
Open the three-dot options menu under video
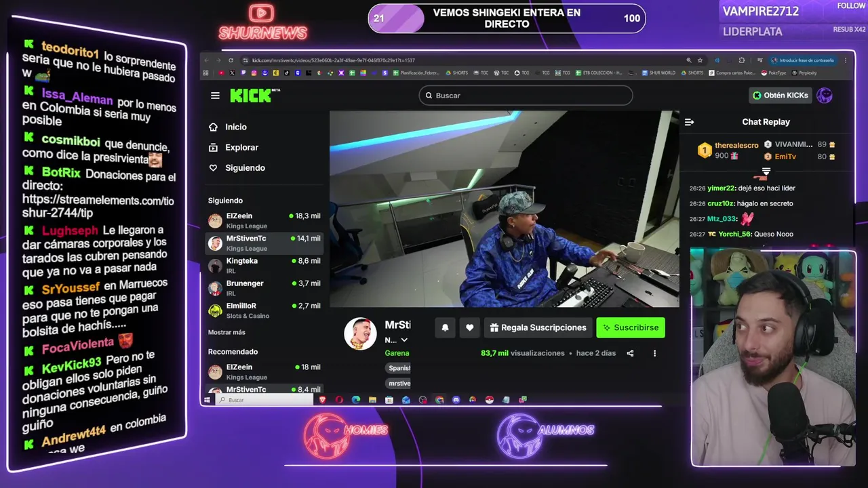point(654,353)
